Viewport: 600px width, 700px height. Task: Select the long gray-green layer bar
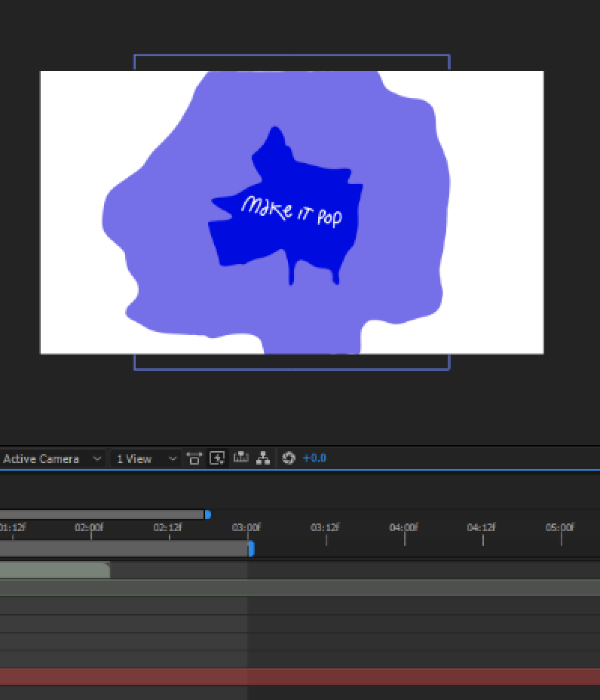[300, 588]
